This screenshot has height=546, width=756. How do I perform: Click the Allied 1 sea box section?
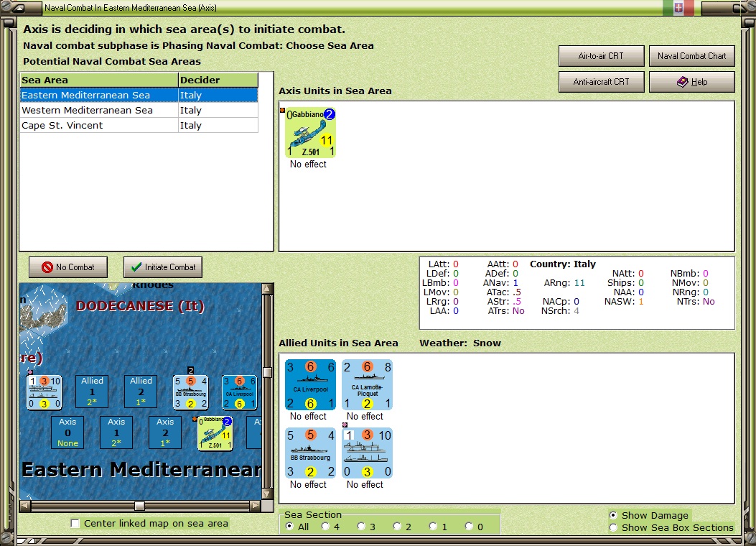coord(92,392)
